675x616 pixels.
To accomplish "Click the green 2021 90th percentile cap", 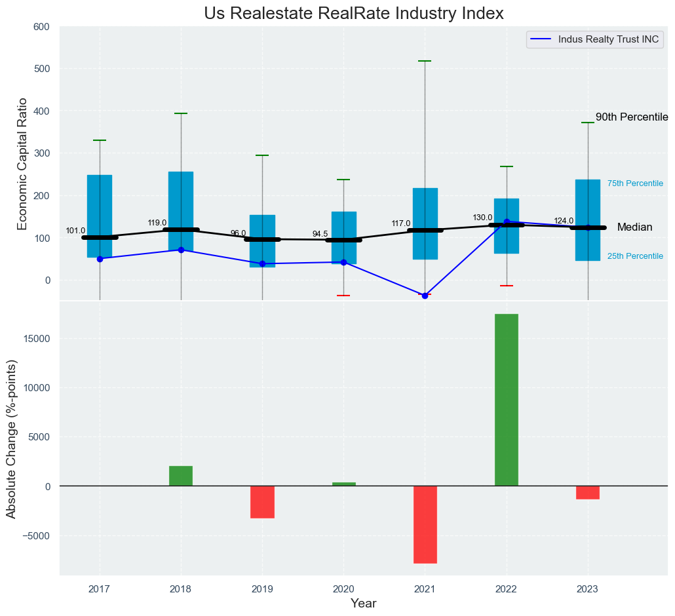I will click(x=425, y=61).
